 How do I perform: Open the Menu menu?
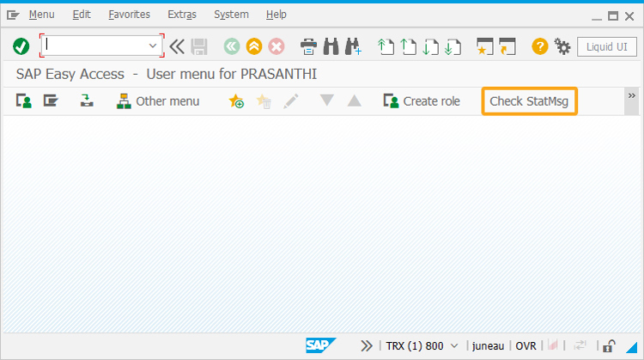41,15
